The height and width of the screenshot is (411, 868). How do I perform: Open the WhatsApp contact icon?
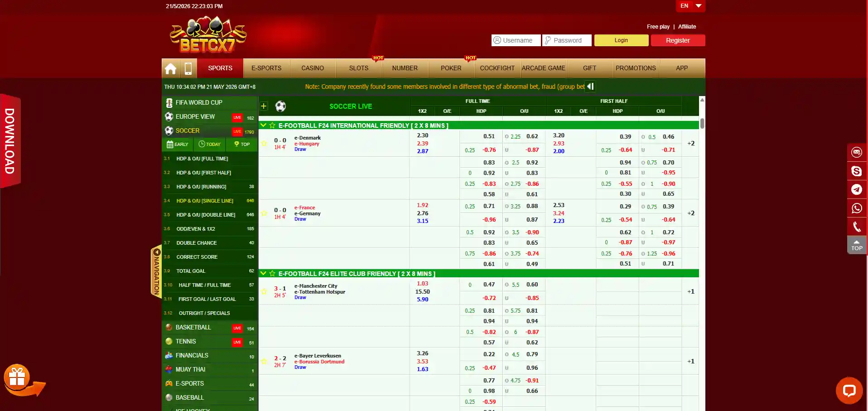[857, 208]
